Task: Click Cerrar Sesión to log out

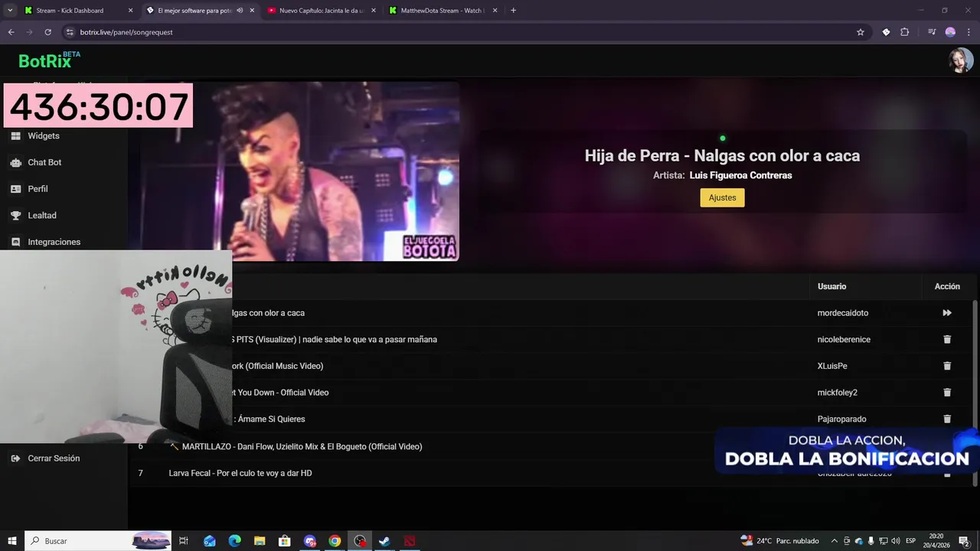Action: click(x=54, y=458)
